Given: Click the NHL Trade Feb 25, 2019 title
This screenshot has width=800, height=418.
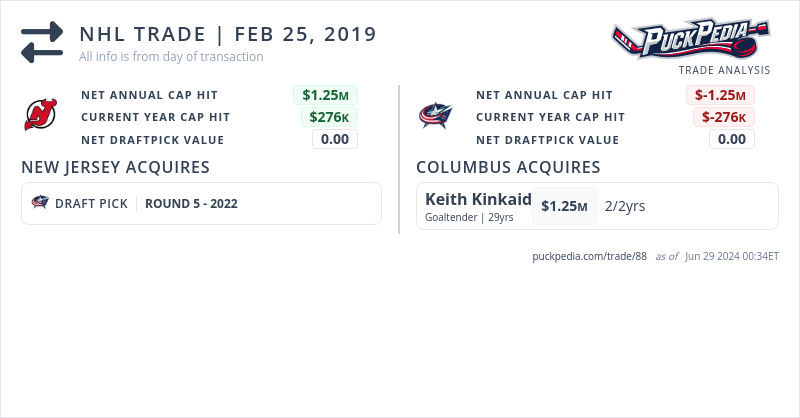Looking at the screenshot, I should [x=228, y=34].
